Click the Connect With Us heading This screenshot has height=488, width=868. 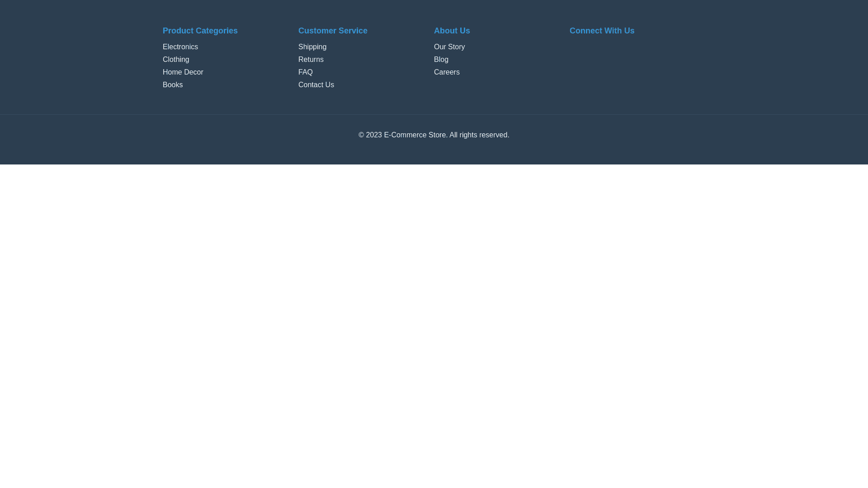click(x=602, y=31)
